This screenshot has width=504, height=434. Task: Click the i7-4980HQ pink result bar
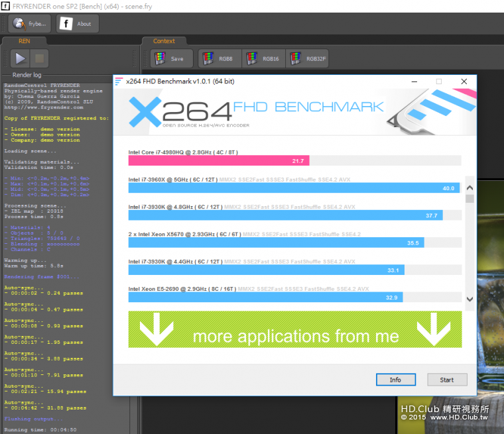point(218,160)
